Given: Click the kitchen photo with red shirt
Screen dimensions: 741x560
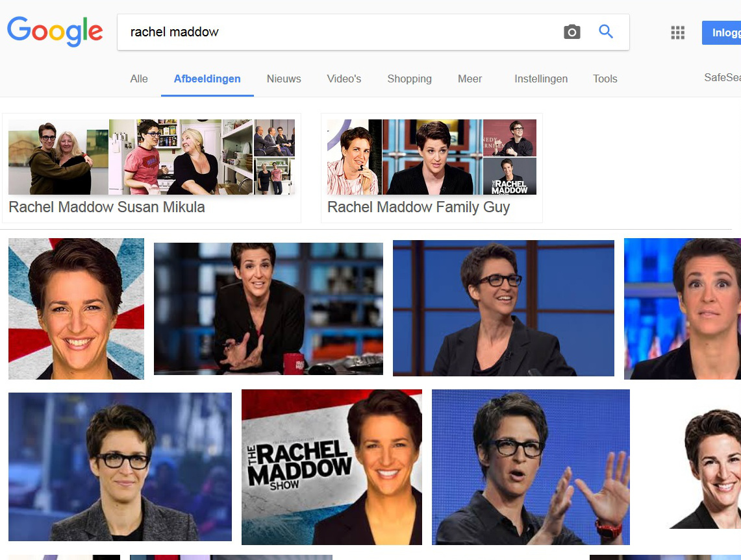Looking at the screenshot, I should point(181,157).
